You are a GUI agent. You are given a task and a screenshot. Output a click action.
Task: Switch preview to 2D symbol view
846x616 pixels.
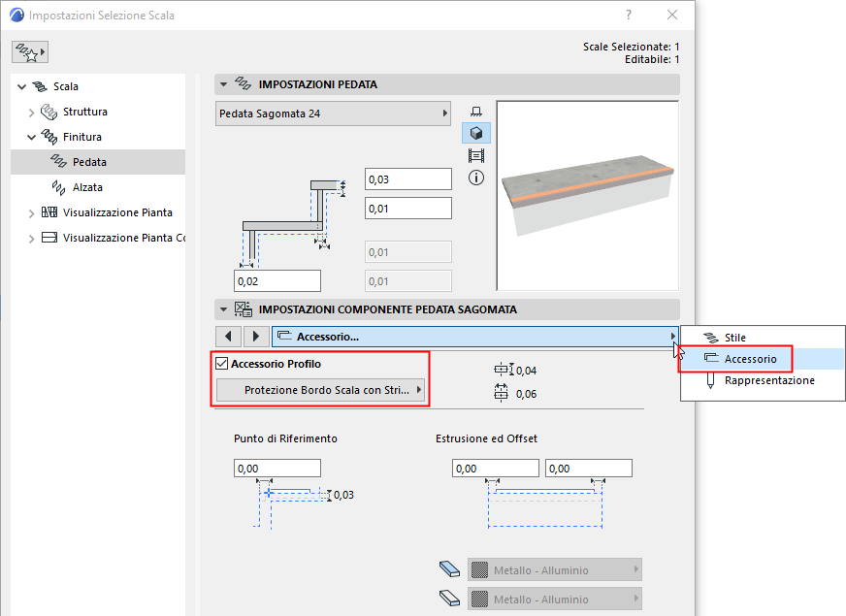pos(475,112)
